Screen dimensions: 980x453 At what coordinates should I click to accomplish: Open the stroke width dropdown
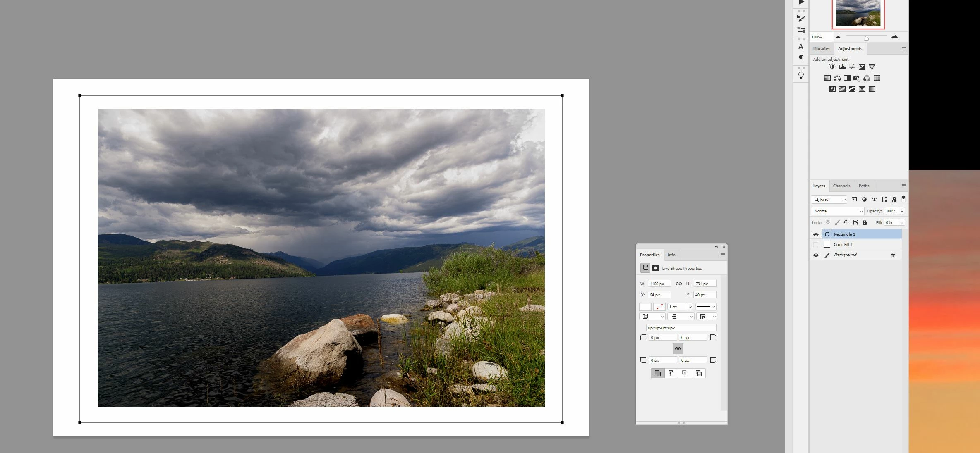pyautogui.click(x=690, y=307)
